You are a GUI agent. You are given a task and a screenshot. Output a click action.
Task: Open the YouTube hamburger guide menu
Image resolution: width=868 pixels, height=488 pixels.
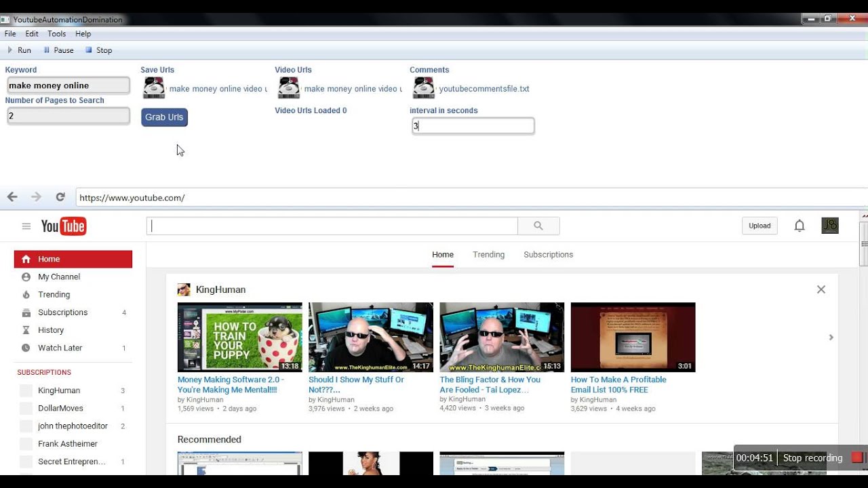(26, 226)
